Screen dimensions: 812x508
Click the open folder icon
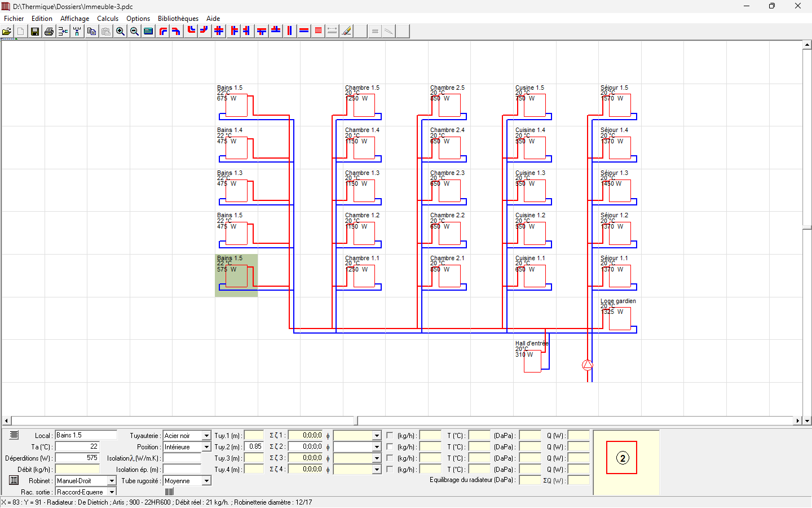tap(7, 32)
